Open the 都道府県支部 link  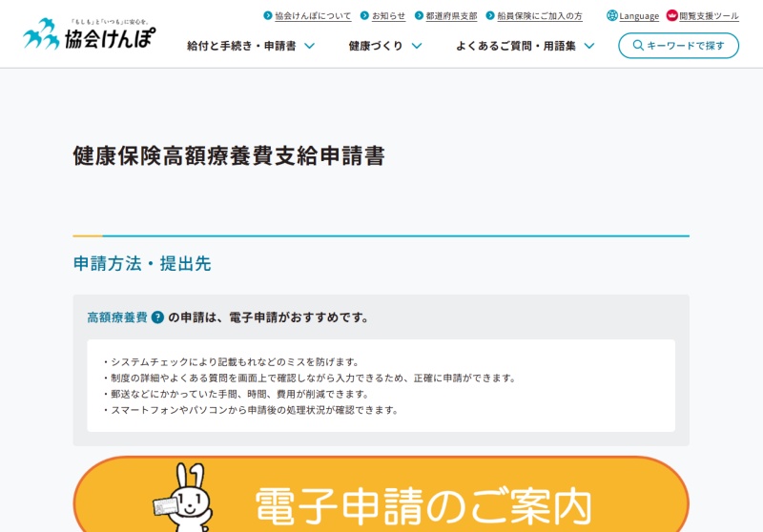point(451,16)
